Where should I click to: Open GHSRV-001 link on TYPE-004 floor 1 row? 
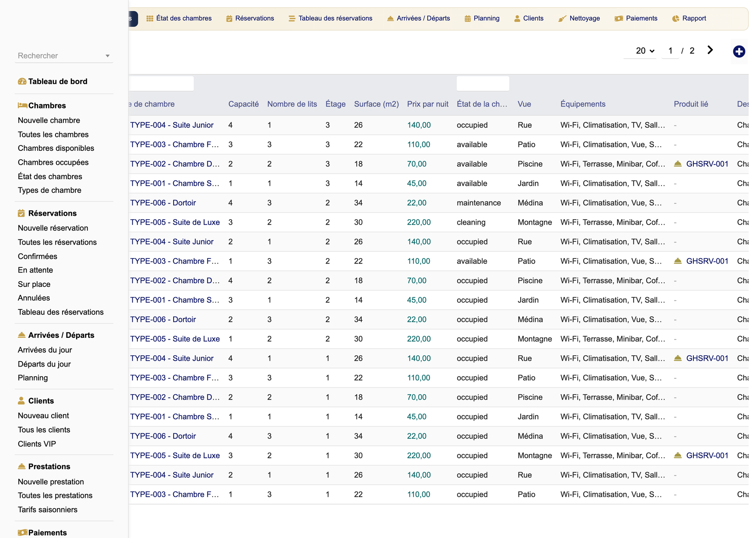point(707,358)
